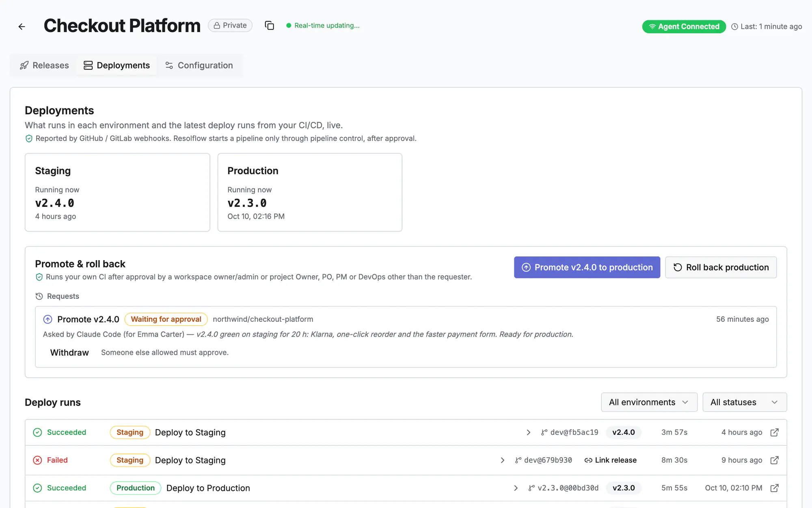The width and height of the screenshot is (812, 508).
Task: Switch to the Releases tab
Action: [x=44, y=65]
